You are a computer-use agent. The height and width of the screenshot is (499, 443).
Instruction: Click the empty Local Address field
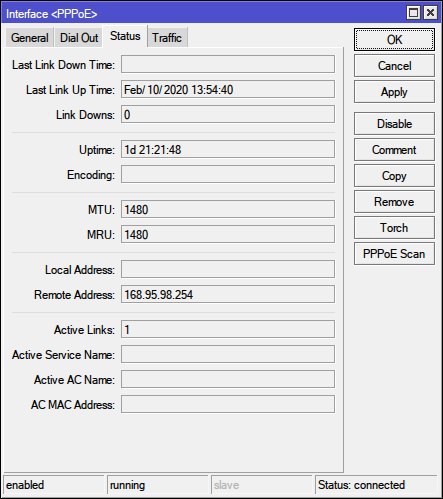pyautogui.click(x=228, y=269)
